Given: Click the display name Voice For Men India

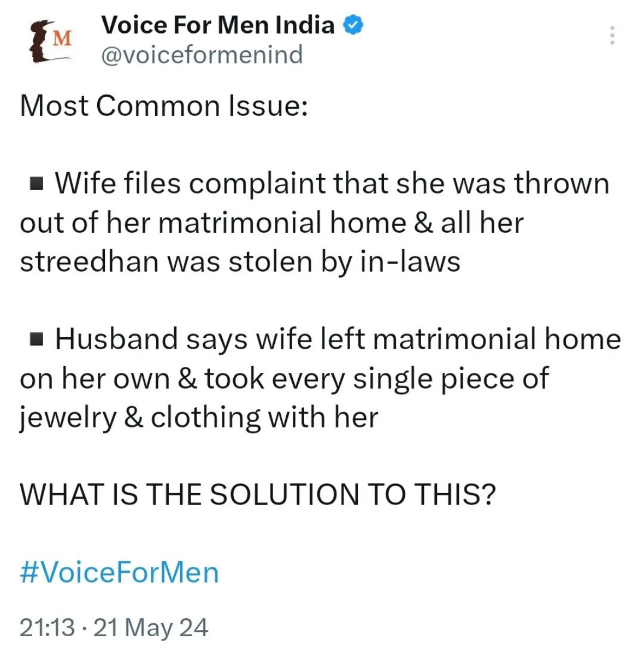Looking at the screenshot, I should (218, 25).
